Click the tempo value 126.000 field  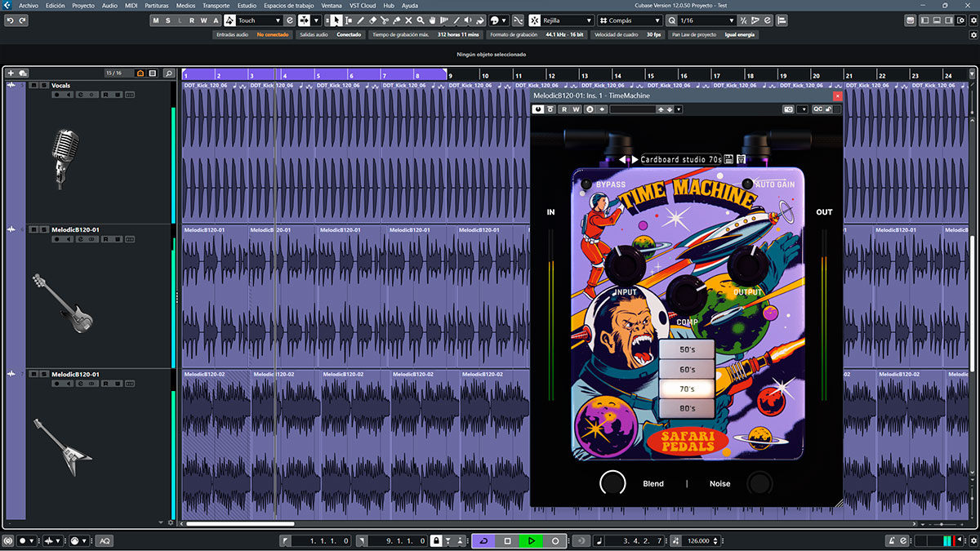(x=699, y=541)
